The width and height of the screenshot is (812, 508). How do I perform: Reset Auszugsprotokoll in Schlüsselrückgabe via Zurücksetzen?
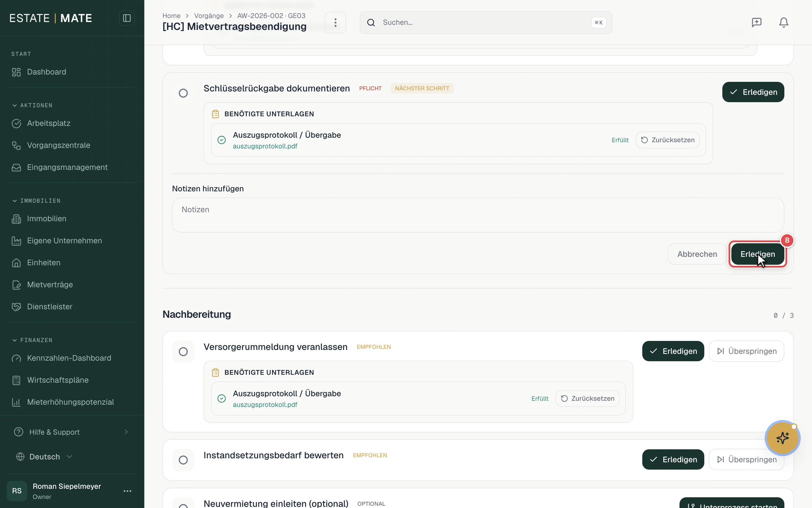click(667, 140)
